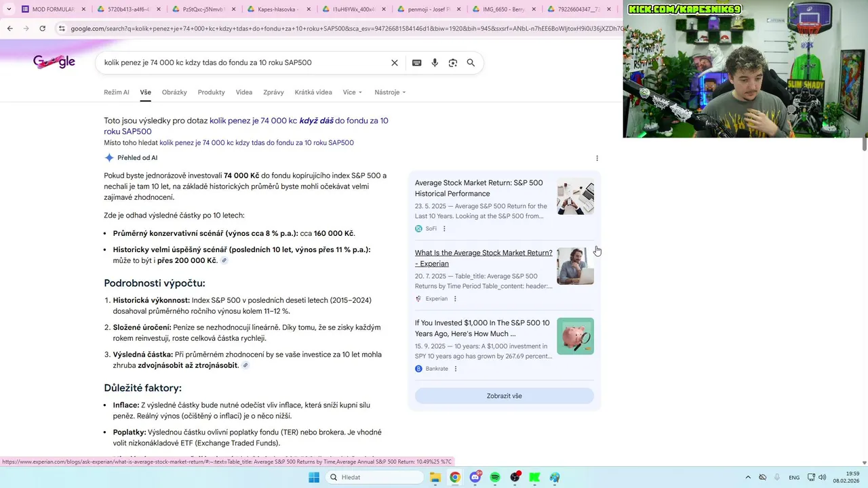The width and height of the screenshot is (868, 488).
Task: Open OBS Studio from the taskbar
Action: 515,477
